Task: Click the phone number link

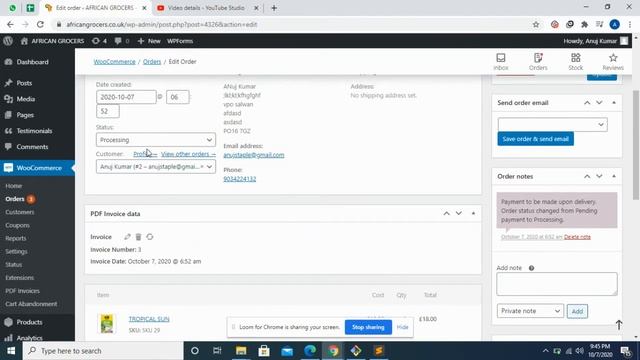Action: coord(240,179)
